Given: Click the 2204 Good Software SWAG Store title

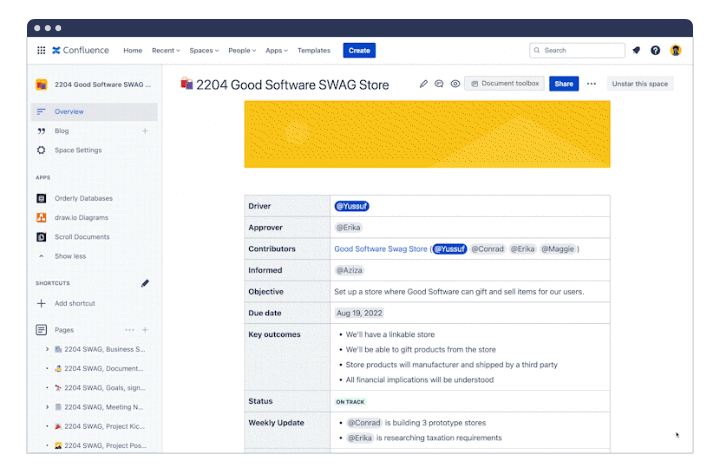Looking at the screenshot, I should click(x=292, y=85).
